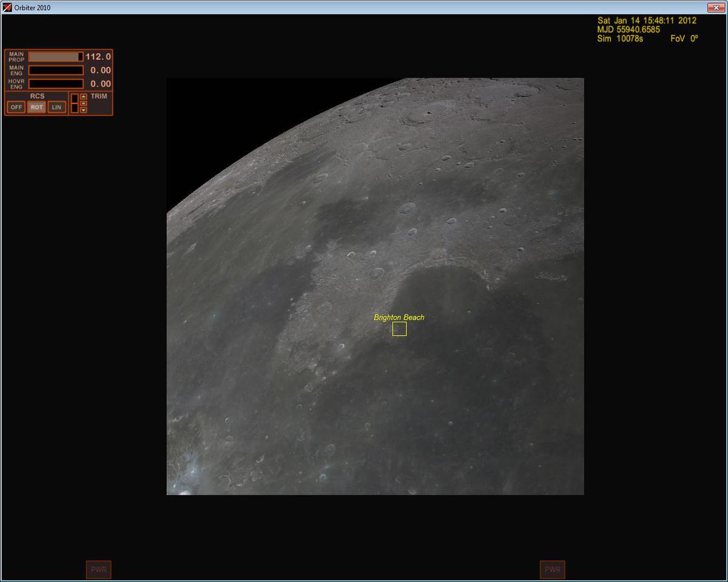Click the 112.0 main propellant value
The image size is (728, 582).
click(x=98, y=56)
